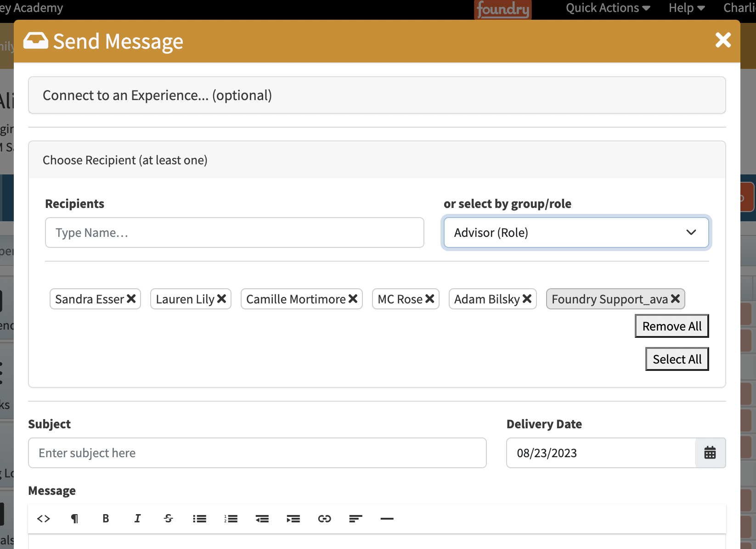Apply strikethrough formatting to message
The height and width of the screenshot is (549, 756).
point(169,519)
